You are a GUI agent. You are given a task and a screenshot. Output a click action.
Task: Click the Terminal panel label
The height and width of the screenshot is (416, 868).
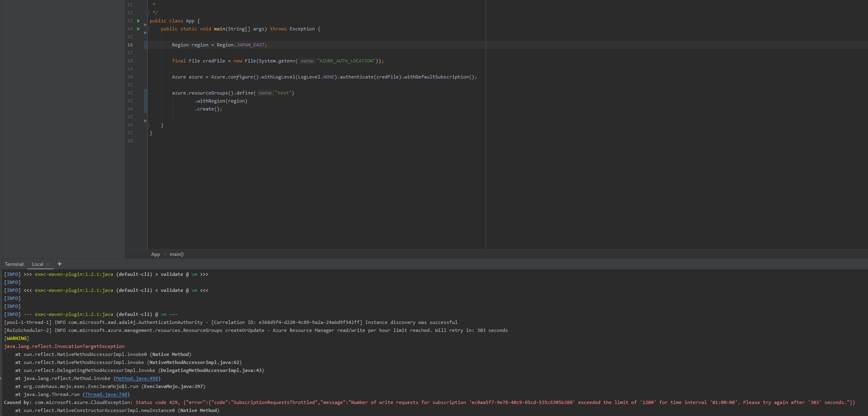pos(14,264)
